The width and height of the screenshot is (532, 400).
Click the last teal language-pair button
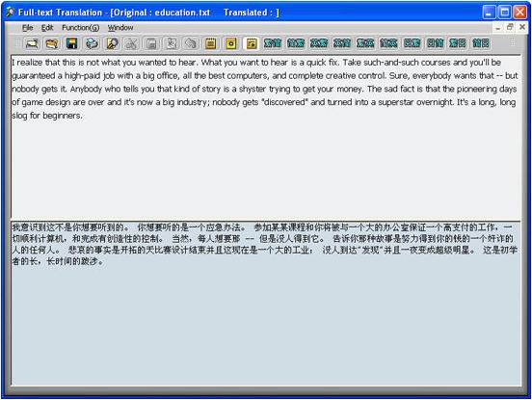point(481,43)
